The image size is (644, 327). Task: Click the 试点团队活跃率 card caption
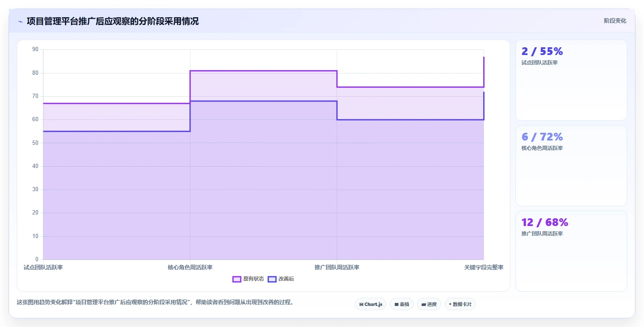(x=540, y=63)
